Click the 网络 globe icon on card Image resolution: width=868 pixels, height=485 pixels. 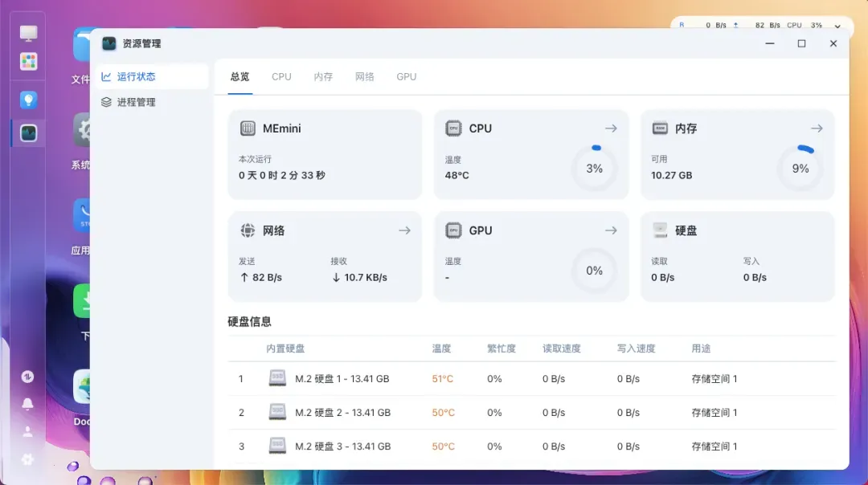tap(248, 230)
